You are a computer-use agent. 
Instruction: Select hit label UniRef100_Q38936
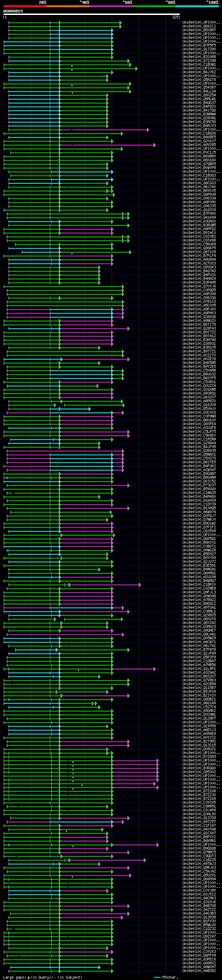pyautogui.click(x=199, y=317)
